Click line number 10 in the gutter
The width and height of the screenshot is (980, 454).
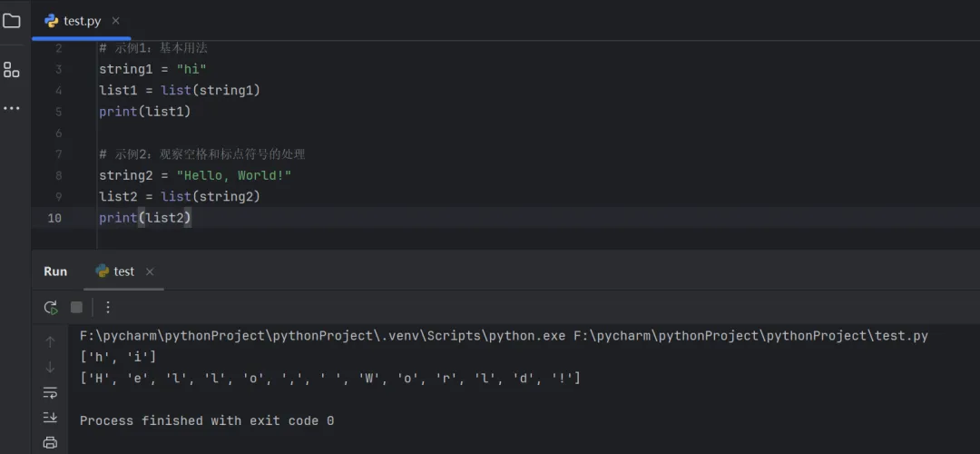pyautogui.click(x=54, y=218)
